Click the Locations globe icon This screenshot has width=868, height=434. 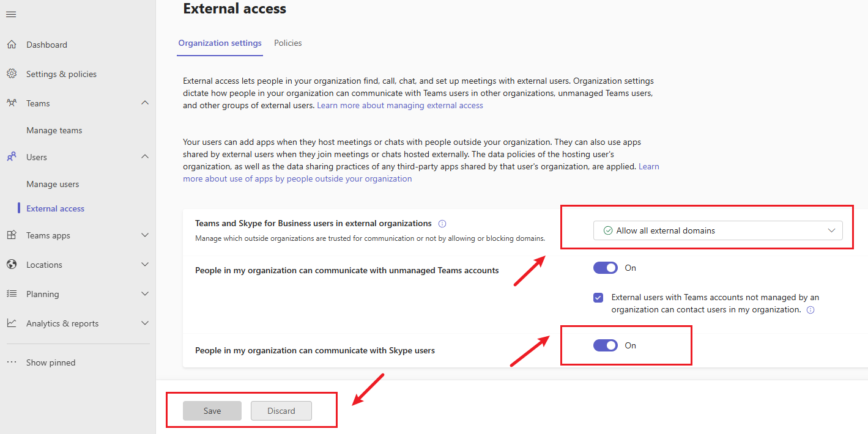(x=12, y=265)
